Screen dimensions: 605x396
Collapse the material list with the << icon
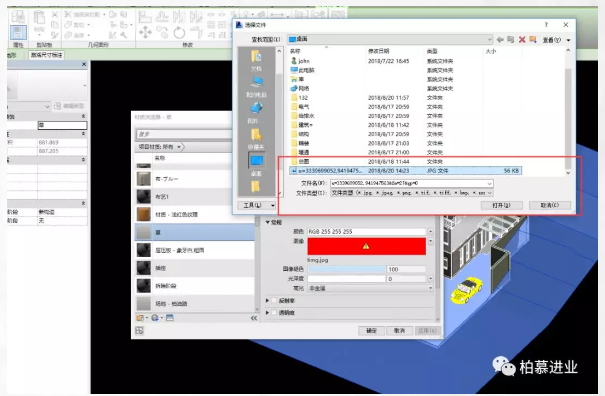click(253, 318)
